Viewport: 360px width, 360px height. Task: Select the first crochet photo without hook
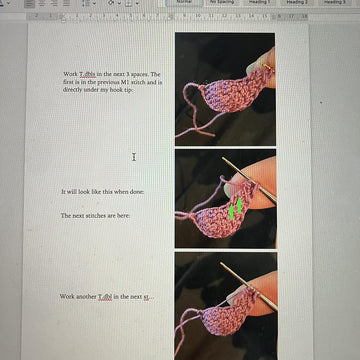tap(225, 89)
